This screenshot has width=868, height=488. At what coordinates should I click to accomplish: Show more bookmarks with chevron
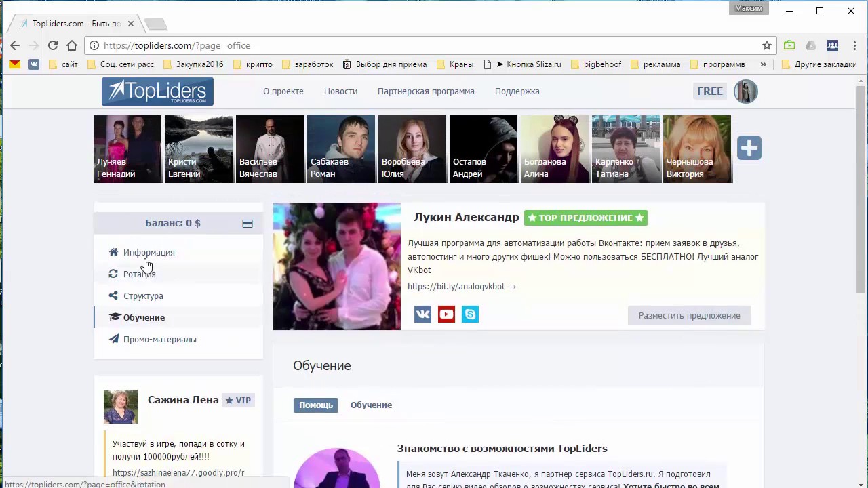point(763,64)
